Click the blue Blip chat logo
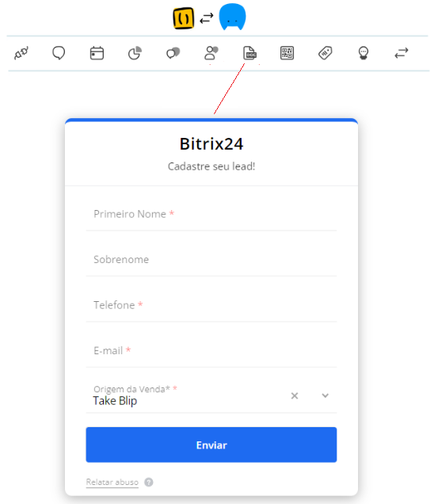Screen dimensions: 438x504 point(232,17)
